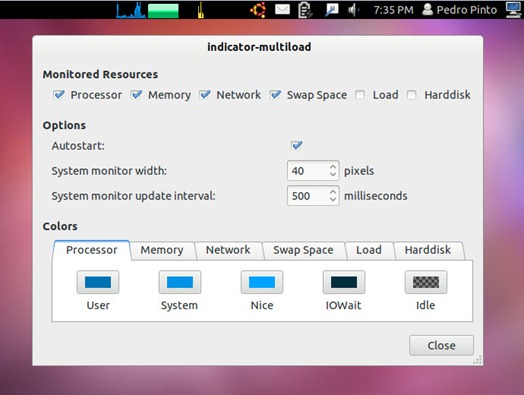The height and width of the screenshot is (395, 524).
Task: Open the Nice color picker
Action: (262, 282)
